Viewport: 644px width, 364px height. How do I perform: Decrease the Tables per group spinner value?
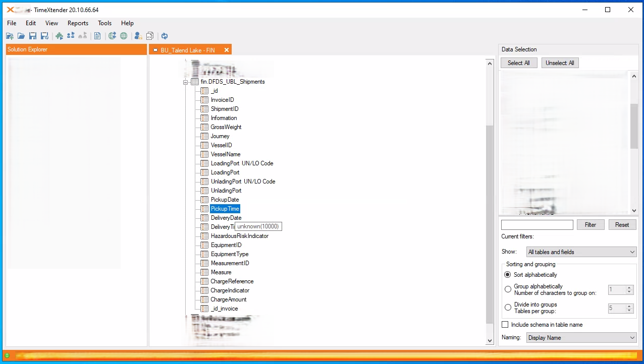(629, 311)
